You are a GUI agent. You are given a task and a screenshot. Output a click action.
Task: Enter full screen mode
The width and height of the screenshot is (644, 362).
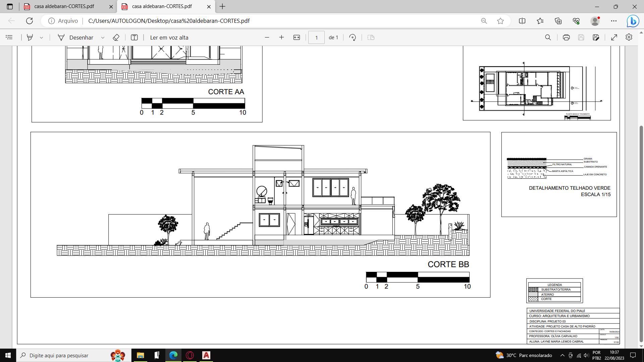click(614, 38)
